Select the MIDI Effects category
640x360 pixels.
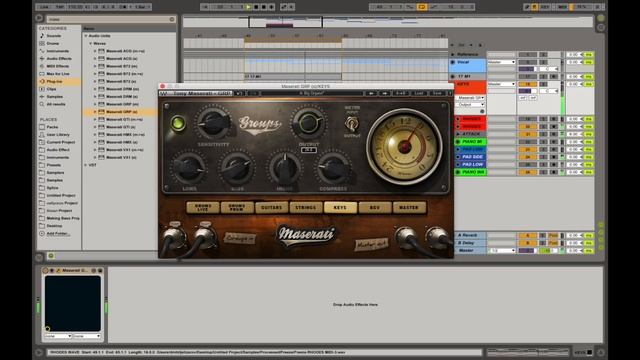point(58,66)
